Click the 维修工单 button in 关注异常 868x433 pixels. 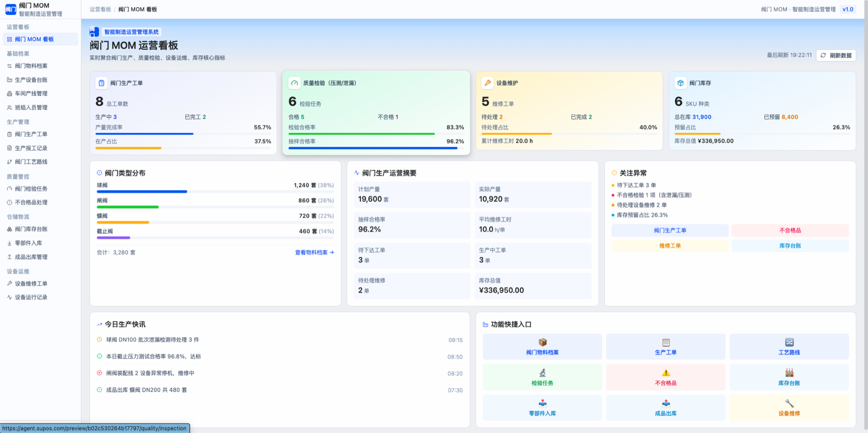click(x=670, y=246)
